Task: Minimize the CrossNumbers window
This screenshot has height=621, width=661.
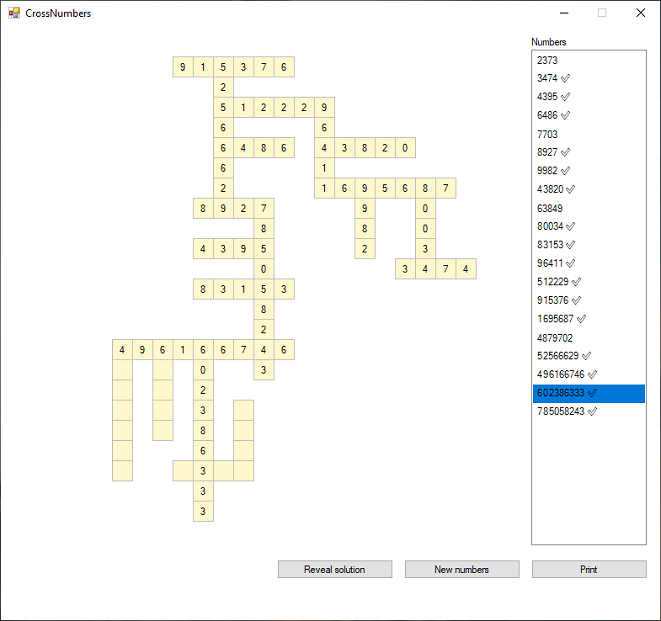Action: 565,13
